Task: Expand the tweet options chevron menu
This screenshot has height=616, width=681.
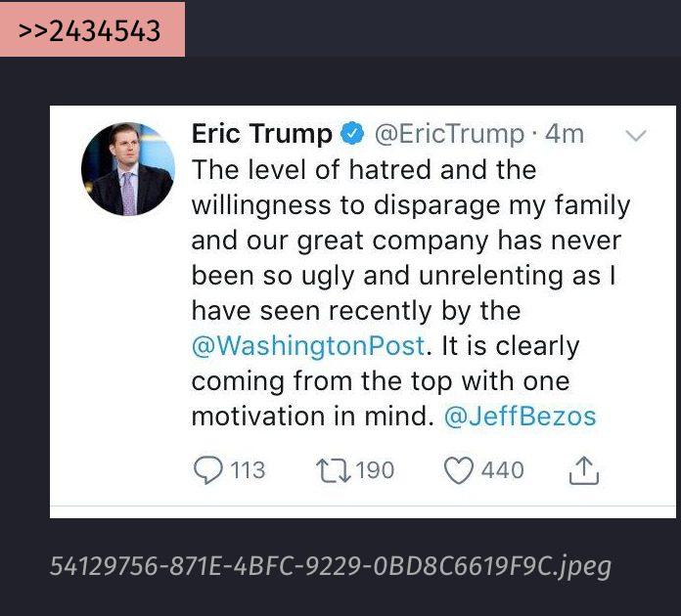Action: point(636,136)
